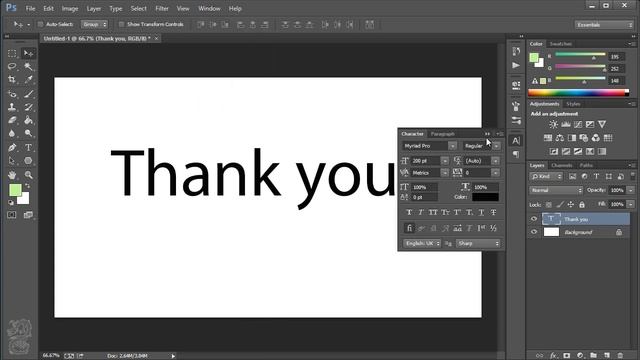Hide the Background layer
Viewport: 640px width, 360px height.
click(534, 232)
